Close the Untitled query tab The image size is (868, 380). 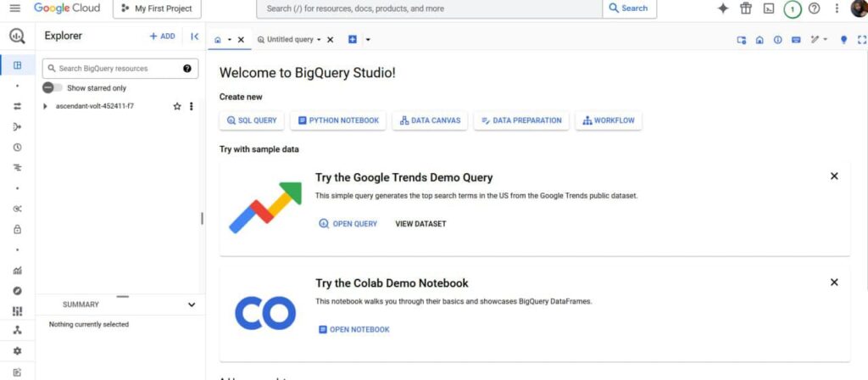pyautogui.click(x=331, y=40)
